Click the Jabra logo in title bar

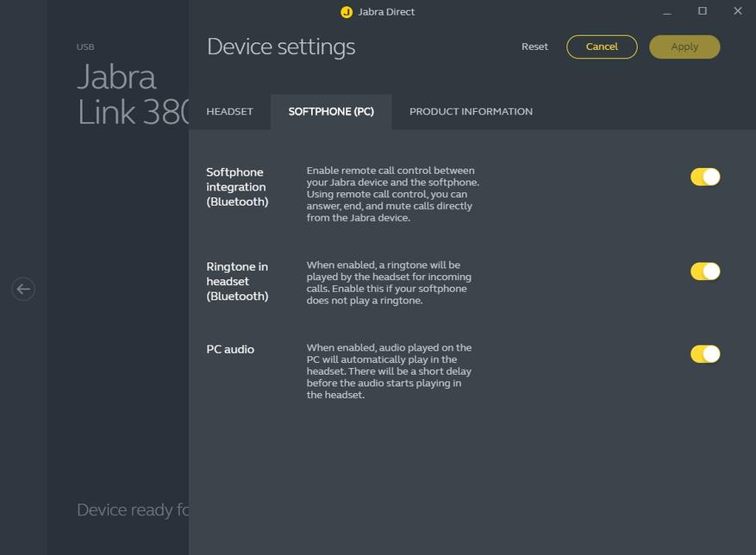tap(347, 12)
